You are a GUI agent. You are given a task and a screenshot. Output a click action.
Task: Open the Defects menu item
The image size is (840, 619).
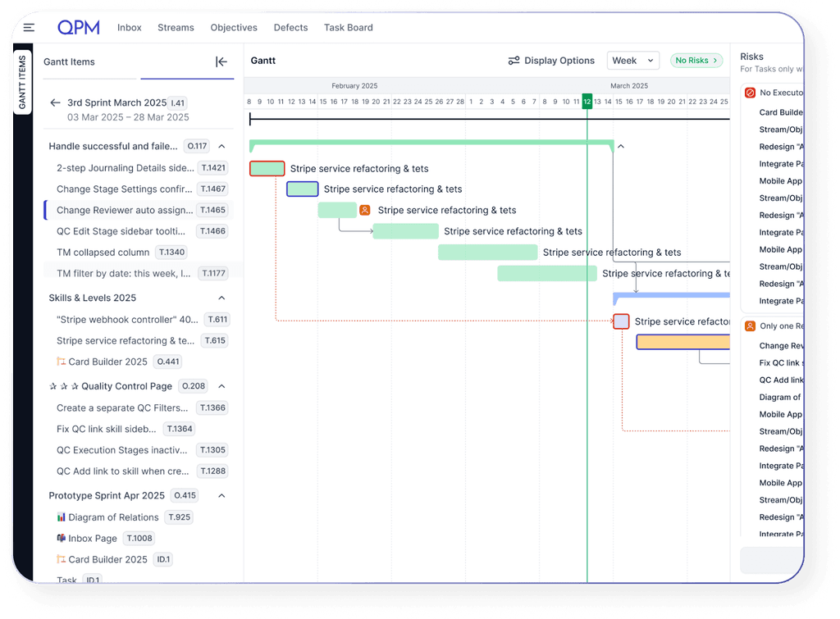(290, 27)
